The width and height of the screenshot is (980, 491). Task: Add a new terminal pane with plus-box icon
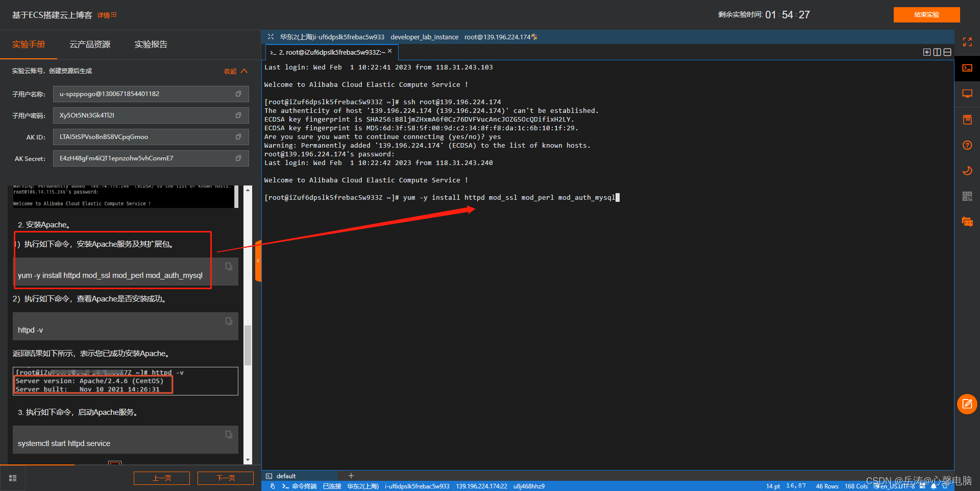tap(927, 52)
